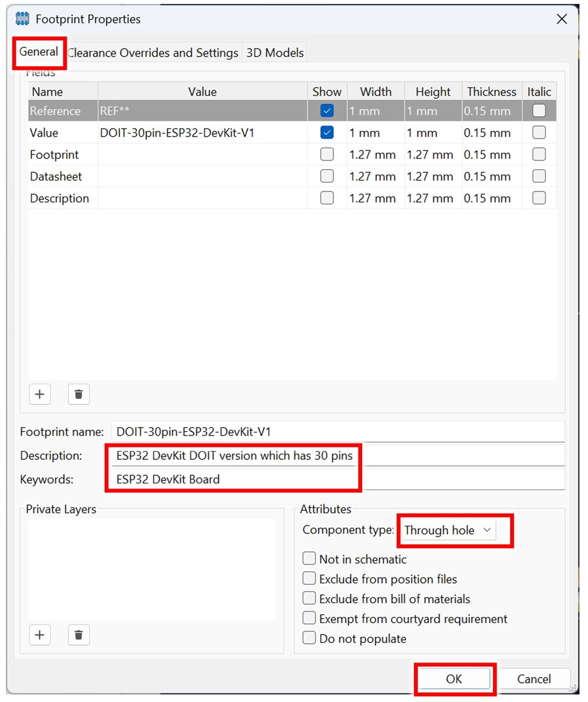Click the Footprint name input field
588x702 pixels.
click(x=338, y=431)
